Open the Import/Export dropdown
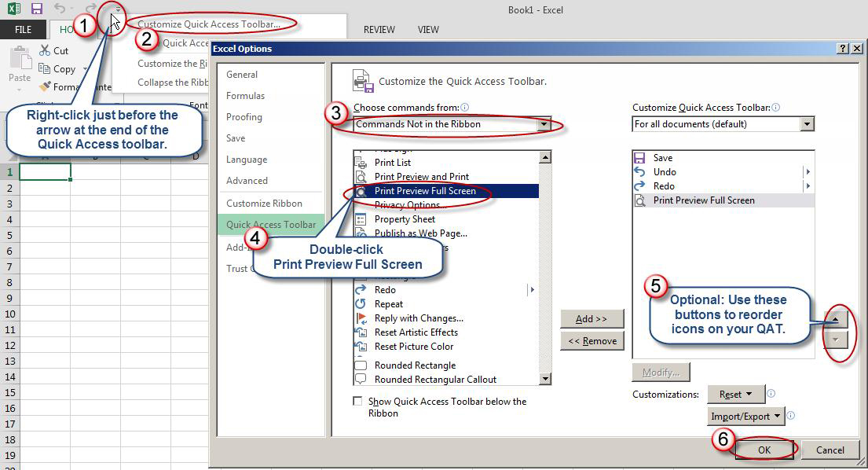 click(x=744, y=417)
